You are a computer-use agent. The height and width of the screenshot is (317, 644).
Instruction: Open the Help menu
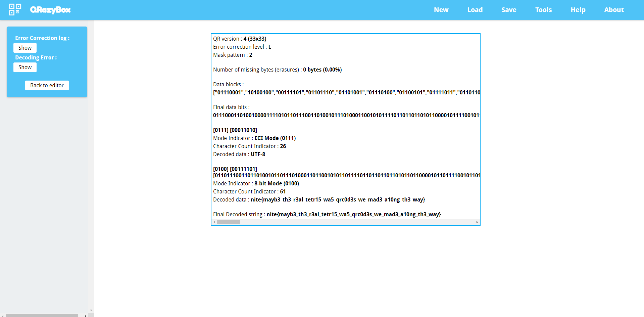[x=578, y=10]
